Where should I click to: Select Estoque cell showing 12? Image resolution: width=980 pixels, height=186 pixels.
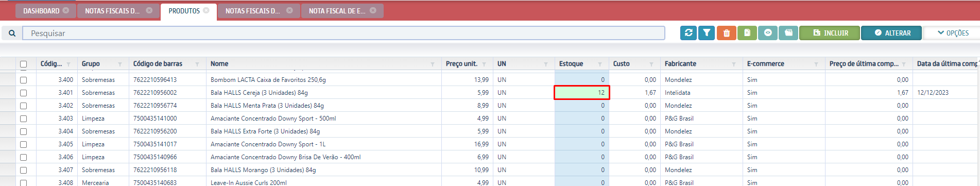tap(582, 93)
